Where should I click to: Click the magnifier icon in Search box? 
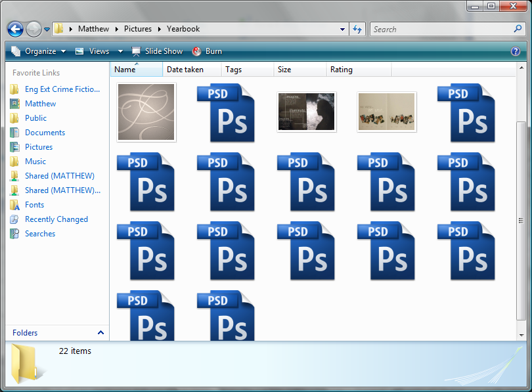pos(518,29)
